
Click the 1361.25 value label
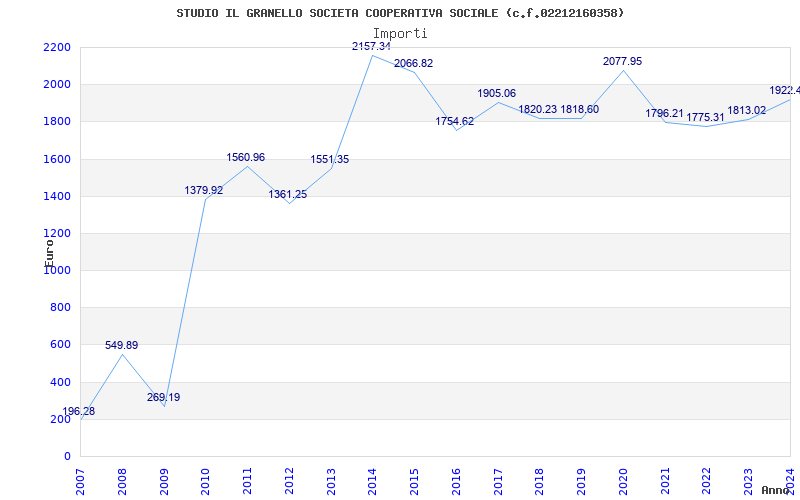pos(288,194)
